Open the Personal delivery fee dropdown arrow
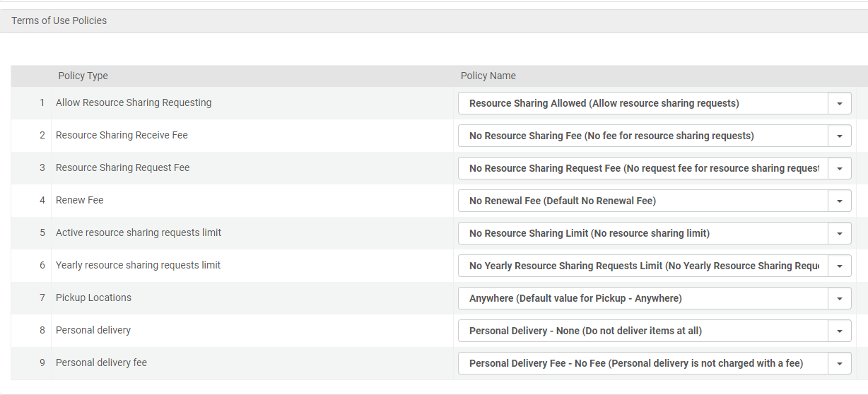Image resolution: width=868 pixels, height=395 pixels. tap(839, 363)
